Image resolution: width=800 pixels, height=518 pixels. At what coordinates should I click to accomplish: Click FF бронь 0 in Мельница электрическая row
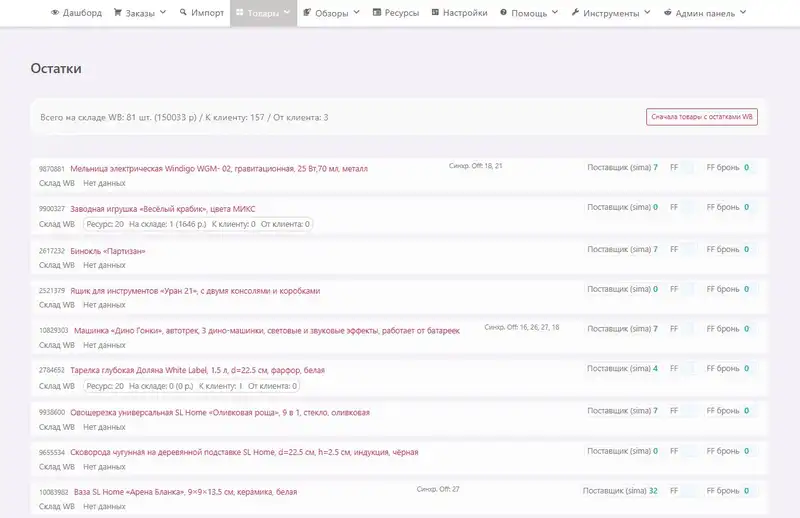(x=728, y=167)
